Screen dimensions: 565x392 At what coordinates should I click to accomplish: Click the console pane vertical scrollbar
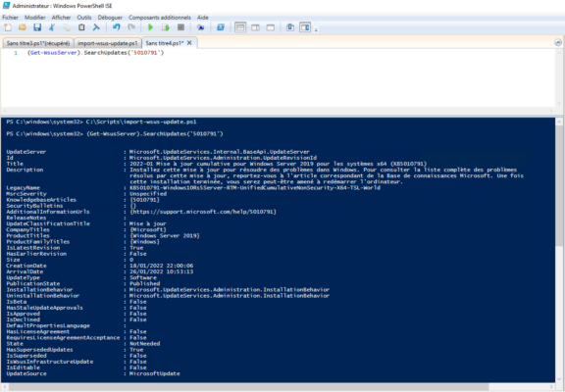tap(559, 250)
